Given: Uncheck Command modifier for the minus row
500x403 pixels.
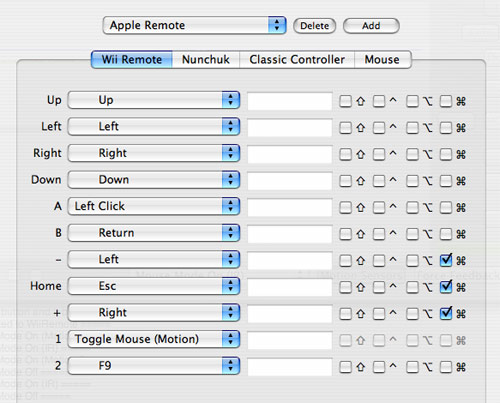Looking at the screenshot, I should (446, 260).
